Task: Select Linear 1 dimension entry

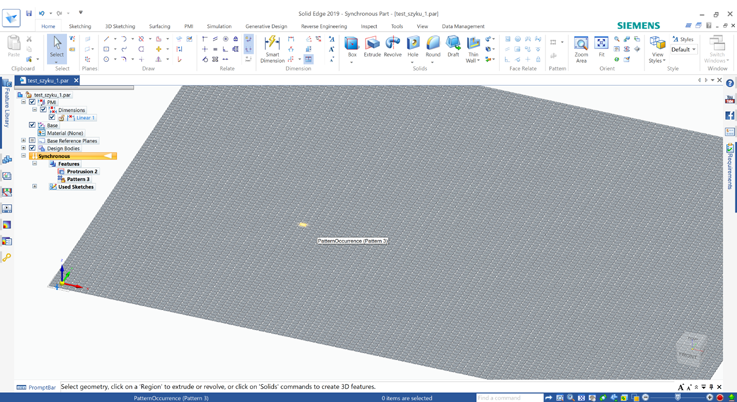Action: [x=85, y=118]
